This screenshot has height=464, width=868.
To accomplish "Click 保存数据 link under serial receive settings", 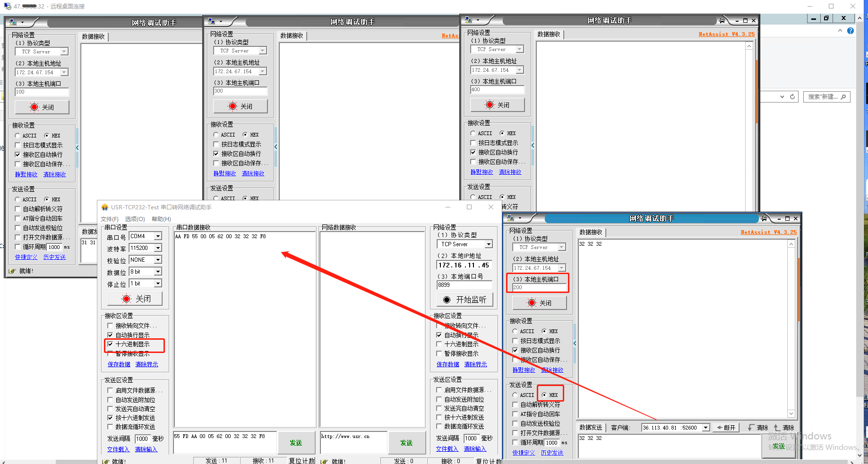I will (x=119, y=364).
